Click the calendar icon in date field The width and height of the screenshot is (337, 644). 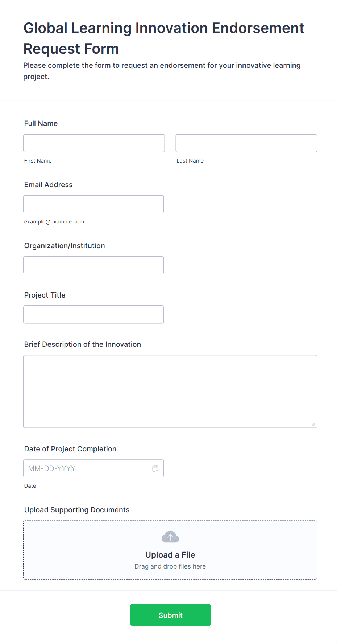coord(155,468)
